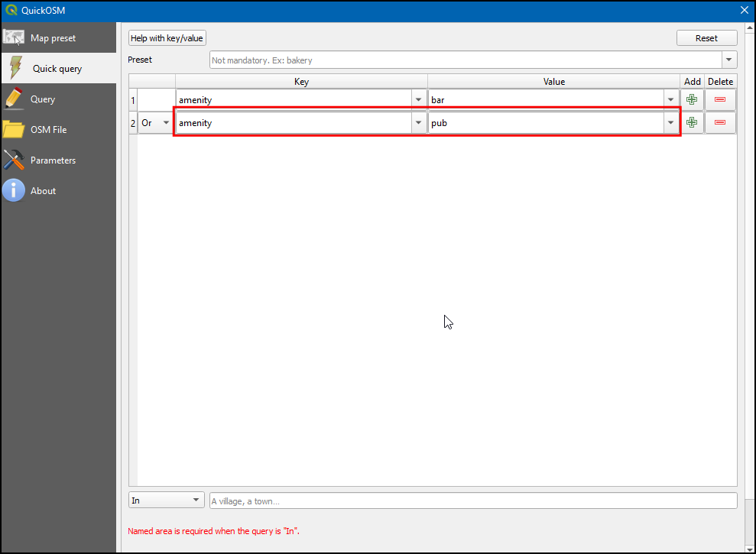The image size is (756, 554).
Task: Expand the pub value dropdown
Action: (670, 123)
